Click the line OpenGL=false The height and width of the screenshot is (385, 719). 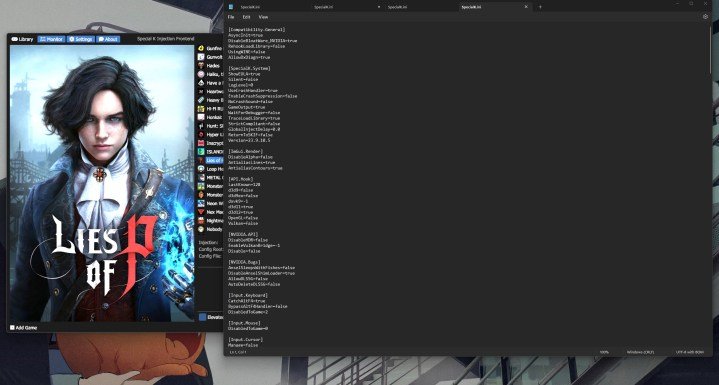[x=243, y=218]
